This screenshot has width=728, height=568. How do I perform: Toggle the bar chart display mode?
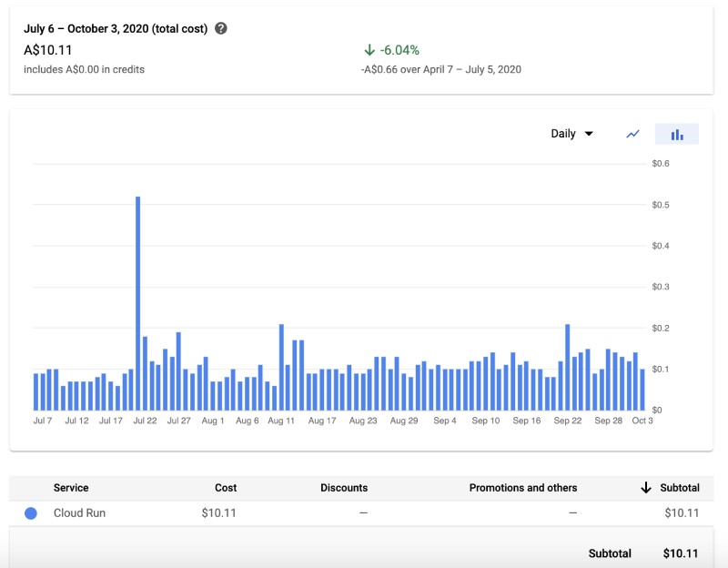[677, 134]
